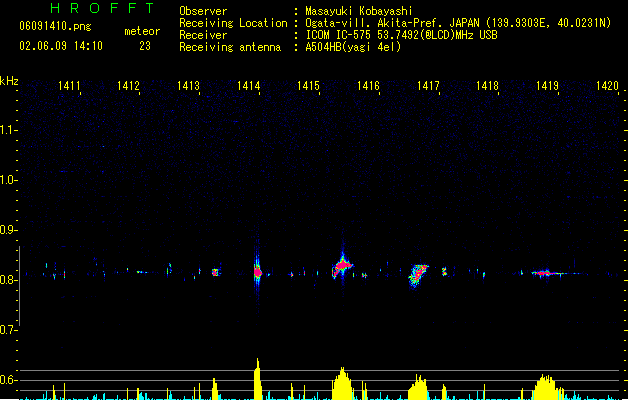The width and height of the screenshot is (629, 400).
Task: Click the slanted multicolor echo near 1417
Action: (418, 275)
